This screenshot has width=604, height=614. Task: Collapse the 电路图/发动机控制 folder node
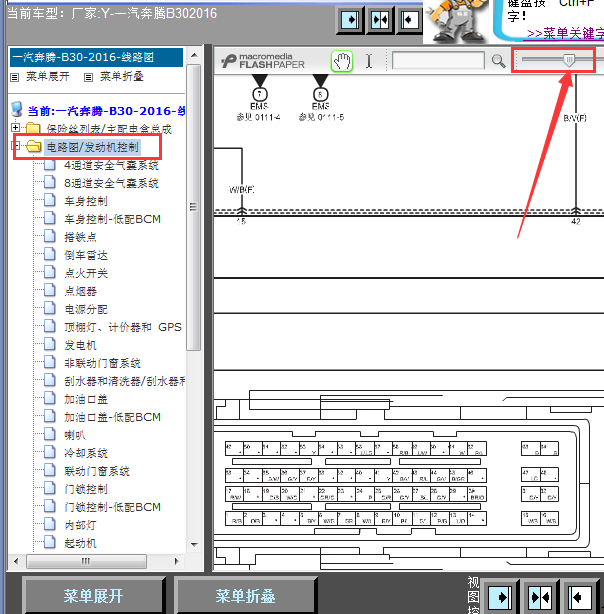[15, 146]
